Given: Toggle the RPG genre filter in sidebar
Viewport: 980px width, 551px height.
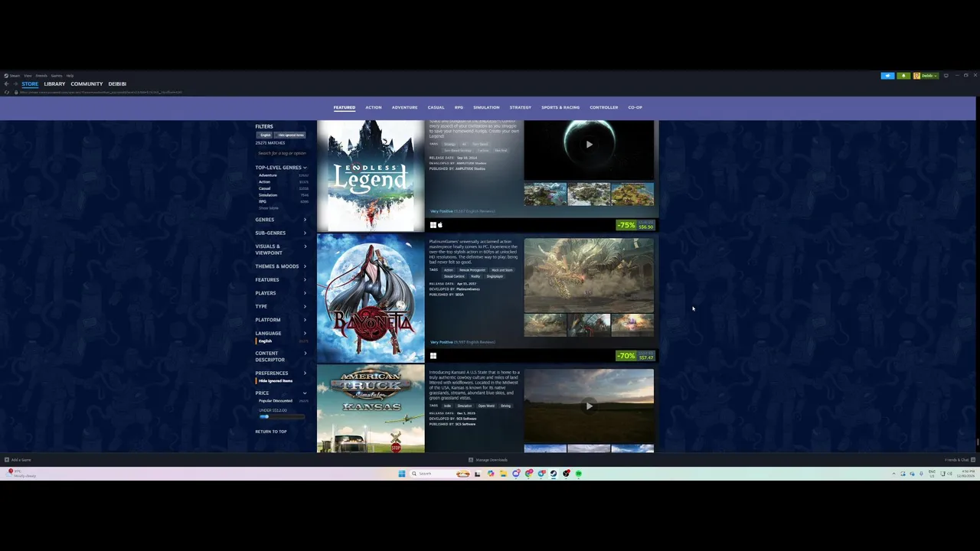Looking at the screenshot, I should 283,201.
